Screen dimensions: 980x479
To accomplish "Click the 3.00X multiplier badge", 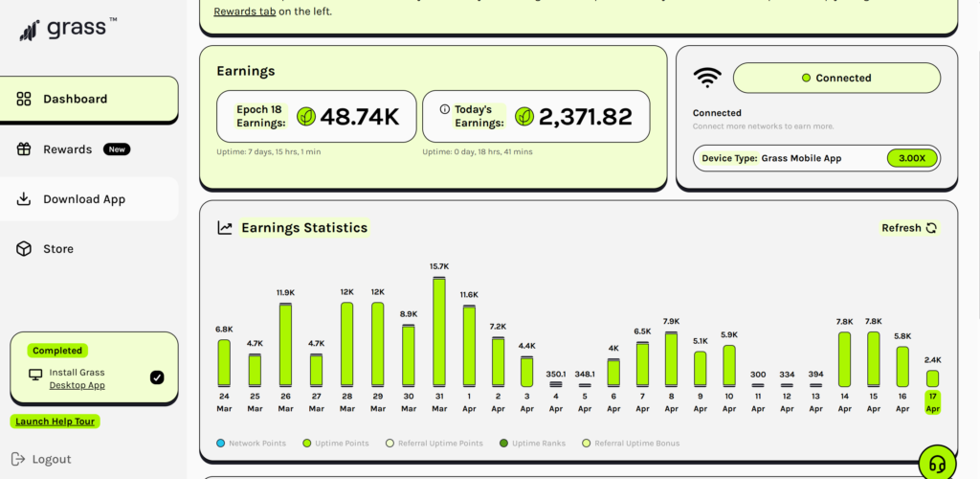I will click(912, 158).
